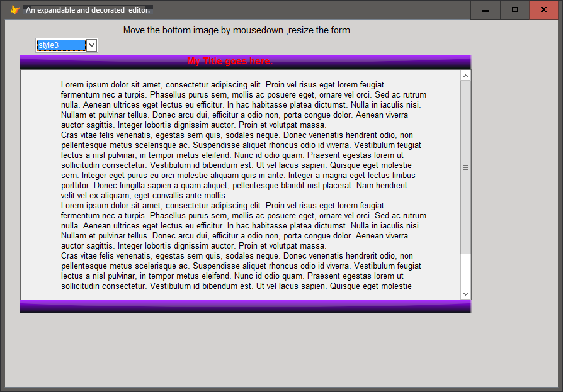Image resolution: width=563 pixels, height=392 pixels.
Task: Click the red 'My Title goes here.' heading
Action: pos(230,60)
